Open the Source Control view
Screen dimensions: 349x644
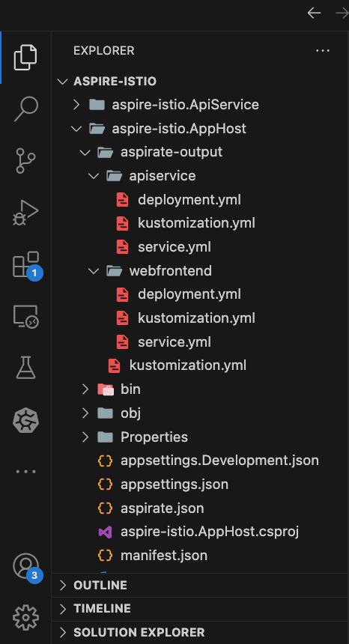point(26,160)
